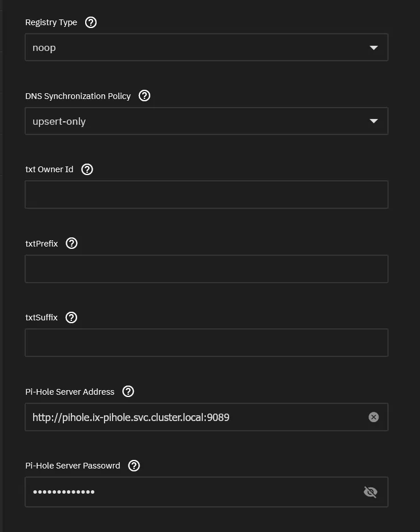
Task: Open the Pi-Hole Server Passowrd help icon
Action: (x=133, y=465)
